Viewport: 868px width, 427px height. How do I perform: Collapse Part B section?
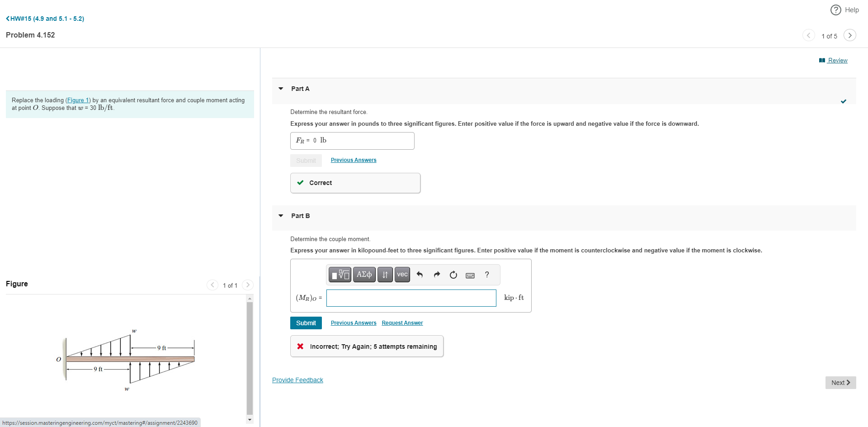[x=281, y=216]
